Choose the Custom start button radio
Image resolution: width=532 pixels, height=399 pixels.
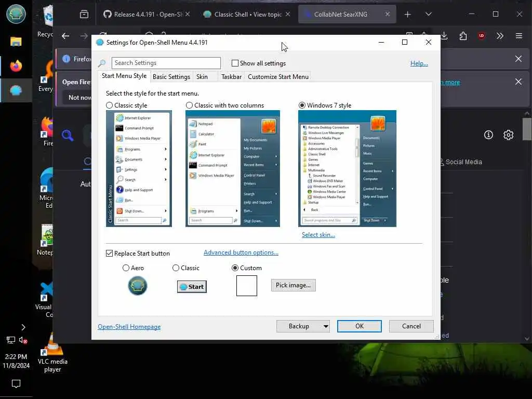(x=235, y=268)
